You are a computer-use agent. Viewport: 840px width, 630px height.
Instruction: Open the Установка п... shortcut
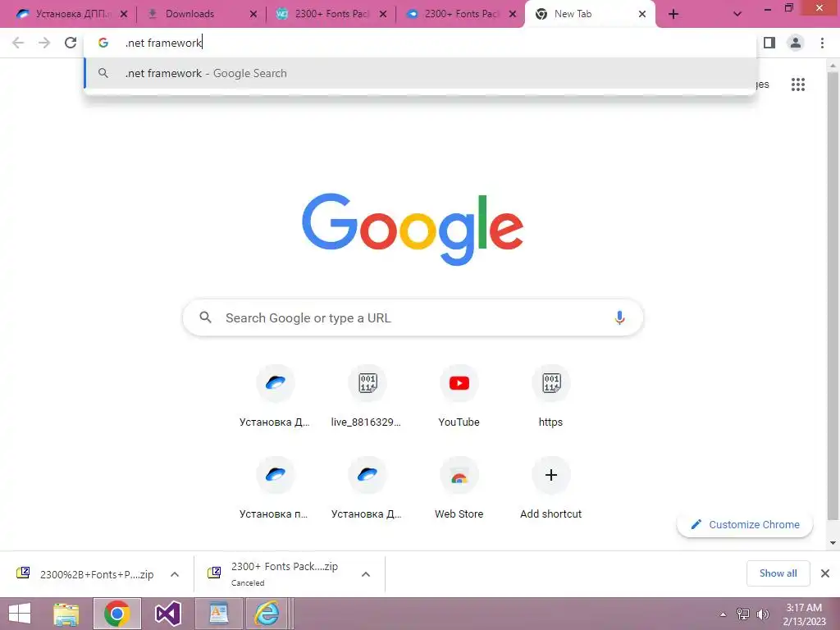275,487
